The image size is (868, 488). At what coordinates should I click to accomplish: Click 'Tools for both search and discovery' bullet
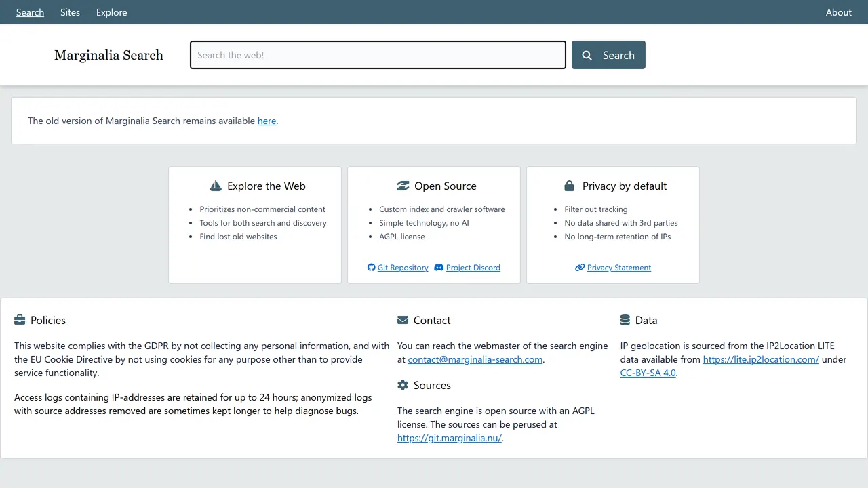[263, 223]
